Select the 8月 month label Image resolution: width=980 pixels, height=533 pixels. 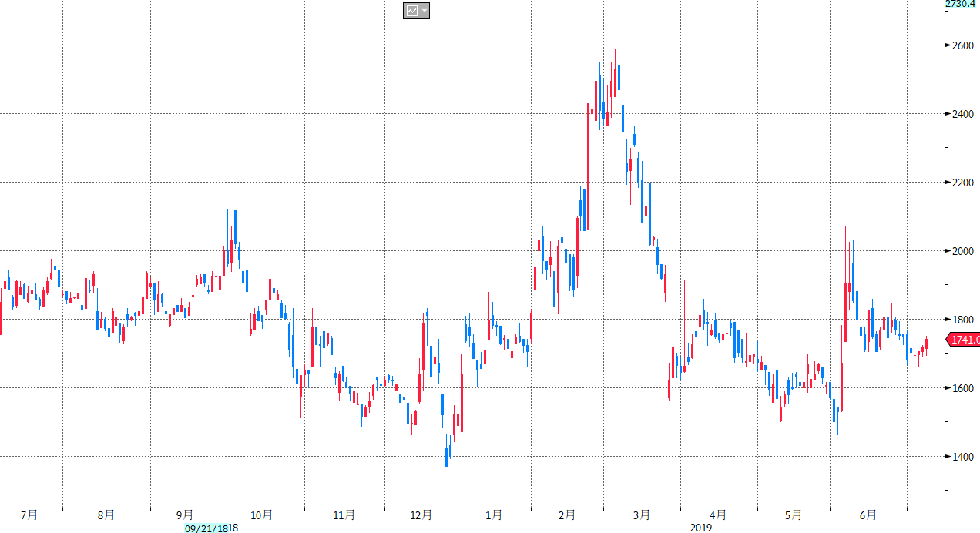pos(107,515)
